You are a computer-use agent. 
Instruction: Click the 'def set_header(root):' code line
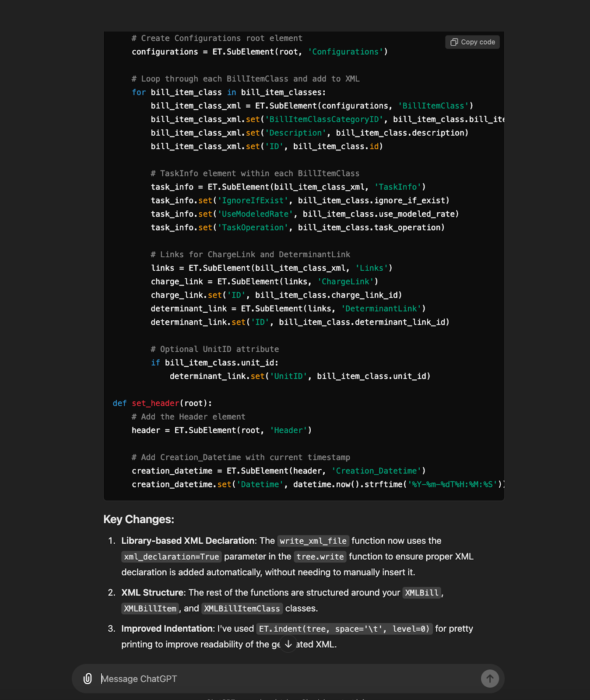pos(162,403)
